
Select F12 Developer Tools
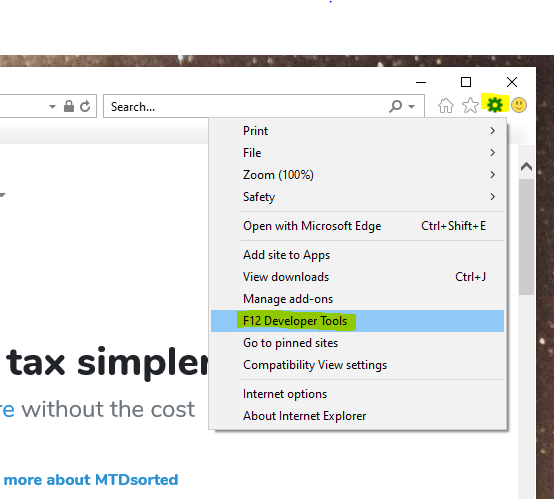357,321
